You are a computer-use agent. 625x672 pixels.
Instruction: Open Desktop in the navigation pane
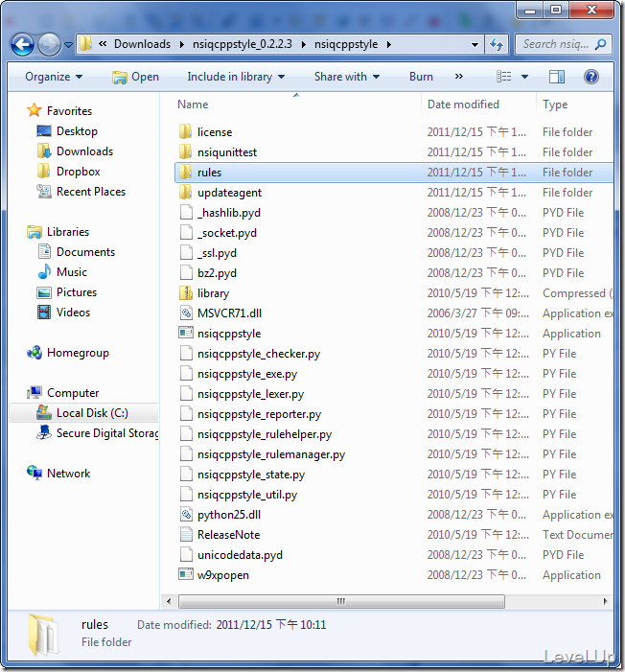[x=67, y=131]
